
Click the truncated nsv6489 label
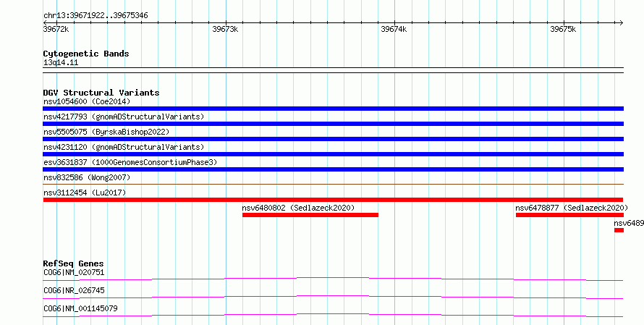[x=629, y=223]
